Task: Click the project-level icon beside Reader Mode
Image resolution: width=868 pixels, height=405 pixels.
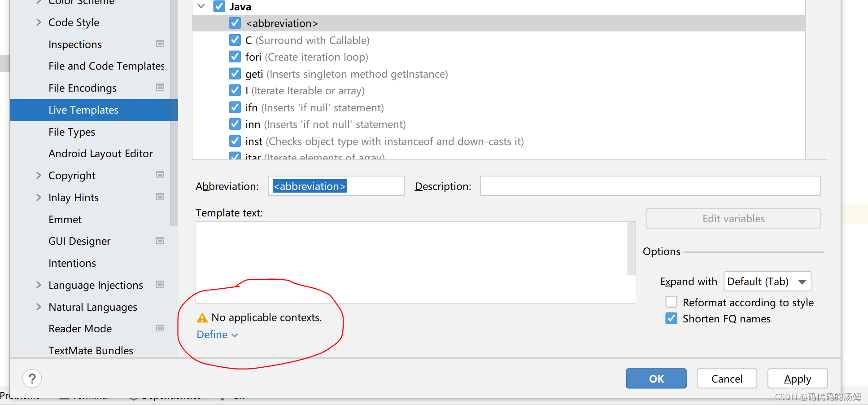Action: (160, 328)
